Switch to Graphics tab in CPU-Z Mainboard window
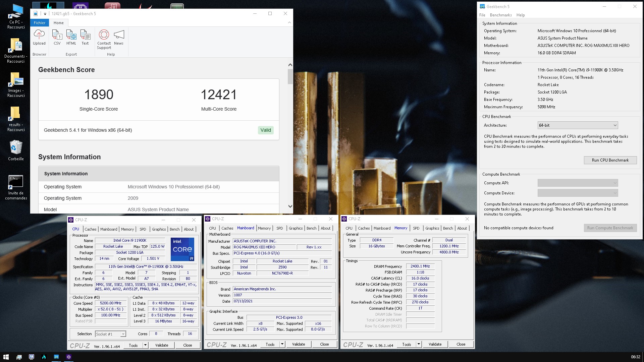Viewport: 644px width, 362px height. pyautogui.click(x=296, y=228)
